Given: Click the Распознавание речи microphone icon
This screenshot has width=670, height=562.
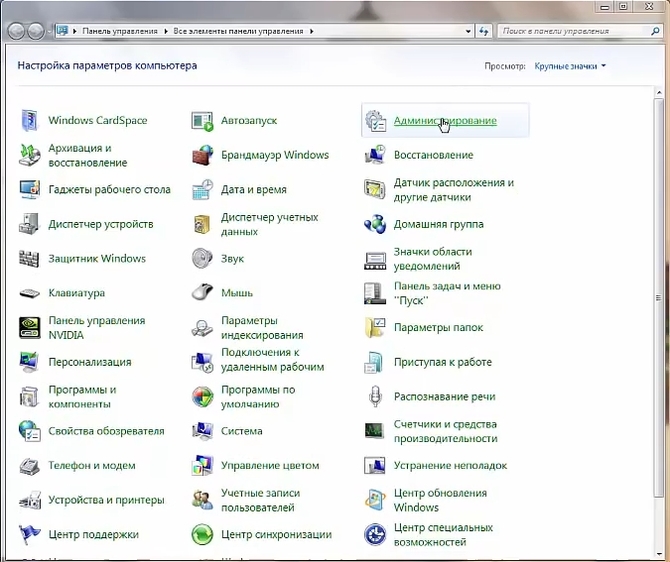Looking at the screenshot, I should pos(375,396).
